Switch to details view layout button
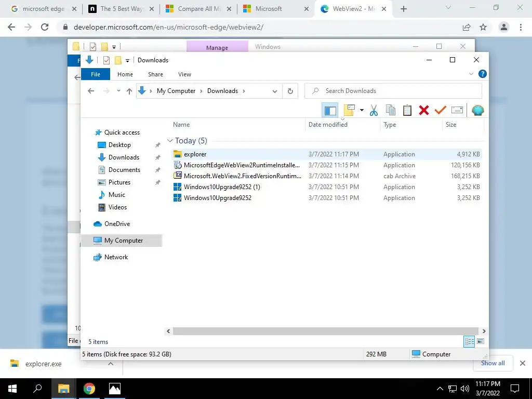Image resolution: width=532 pixels, height=399 pixels. click(469, 341)
